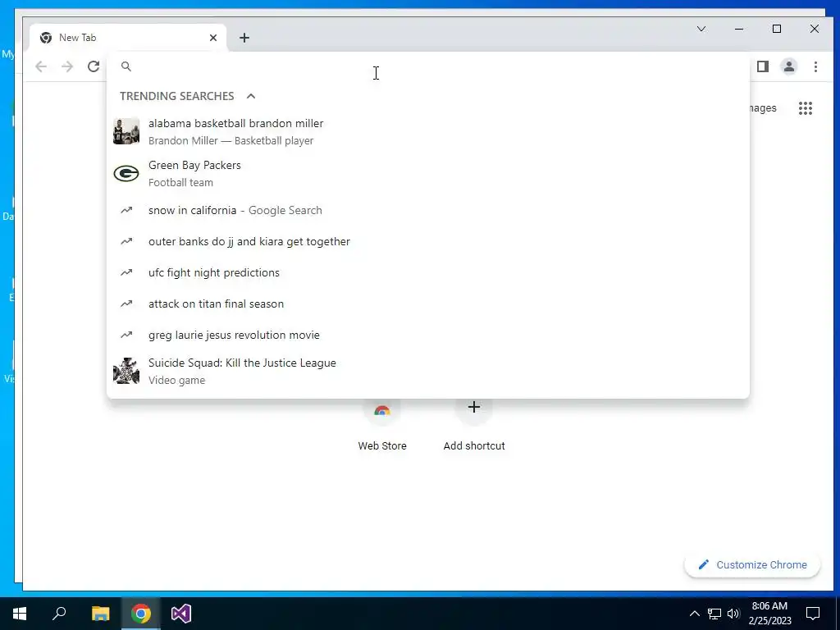Screen dimensions: 840x630
Task: Open the tab search chevron
Action: coord(701,29)
